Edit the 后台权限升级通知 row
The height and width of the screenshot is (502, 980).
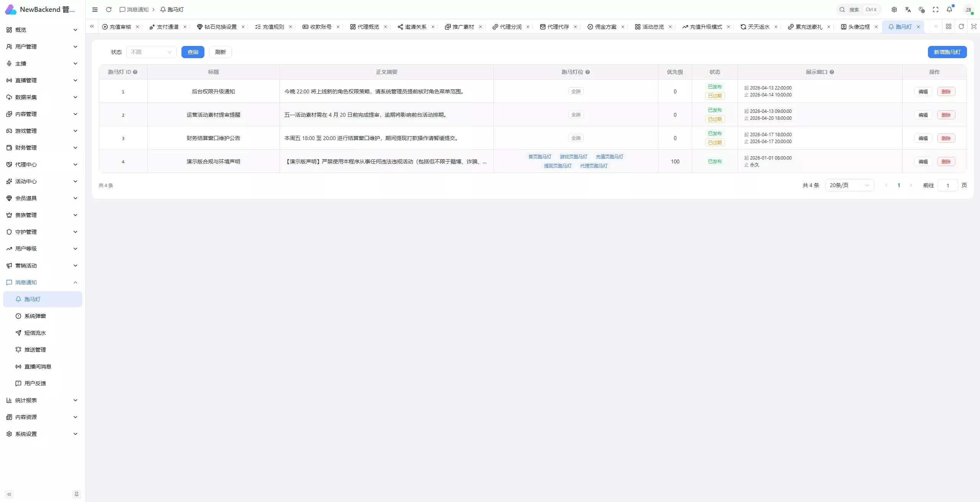coord(923,92)
